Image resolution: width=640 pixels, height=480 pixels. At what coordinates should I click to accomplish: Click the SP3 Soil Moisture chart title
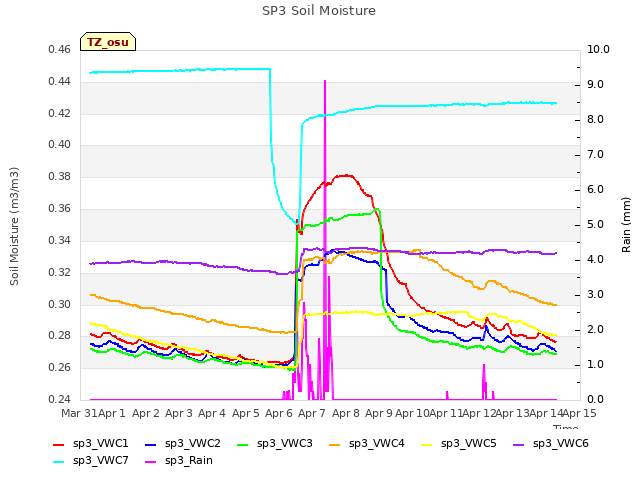click(x=319, y=11)
